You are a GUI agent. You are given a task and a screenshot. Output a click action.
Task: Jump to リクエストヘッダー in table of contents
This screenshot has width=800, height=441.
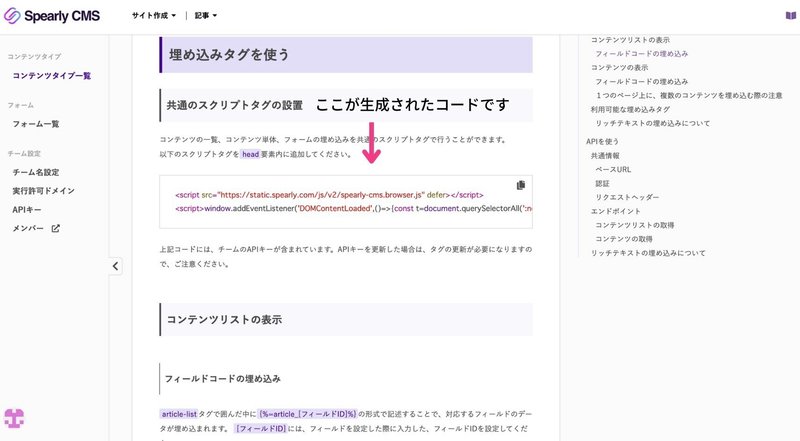pos(627,197)
